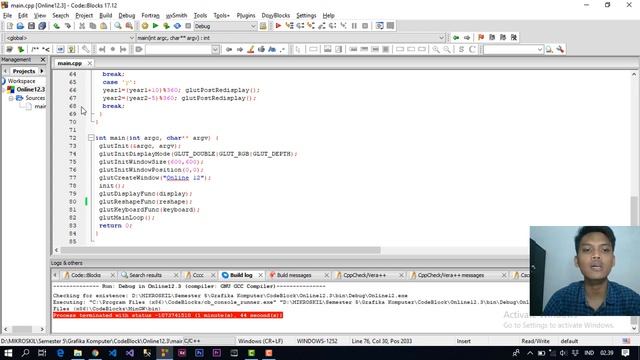Image resolution: width=640 pixels, height=360 pixels.
Task: Open the Debug menu
Action: click(x=127, y=16)
